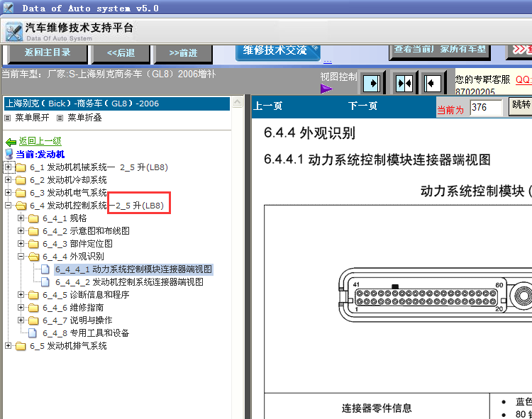
Task: Click 6_5 发动机排气系统 label
Action: 68,346
